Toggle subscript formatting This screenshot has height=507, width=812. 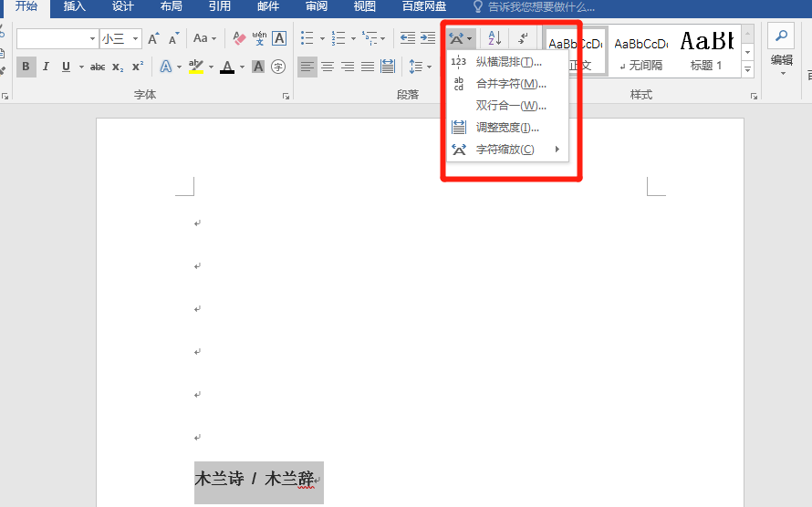click(118, 67)
